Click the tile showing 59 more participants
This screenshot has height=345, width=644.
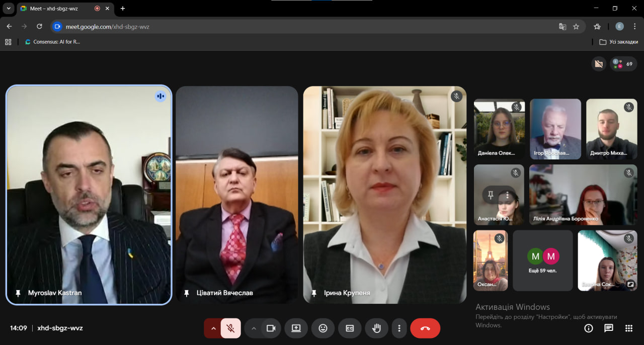[543, 261]
